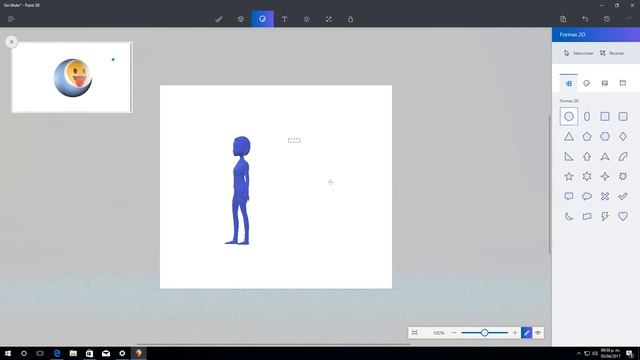Pick the crescent moon shape
The image size is (640, 360).
[x=569, y=216]
